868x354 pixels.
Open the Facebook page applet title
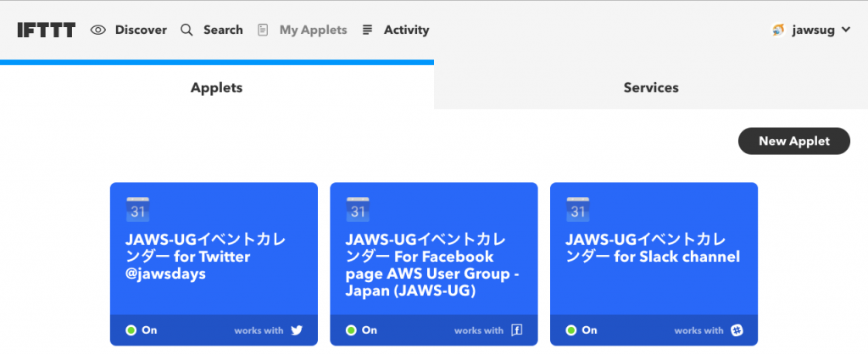[x=431, y=266]
